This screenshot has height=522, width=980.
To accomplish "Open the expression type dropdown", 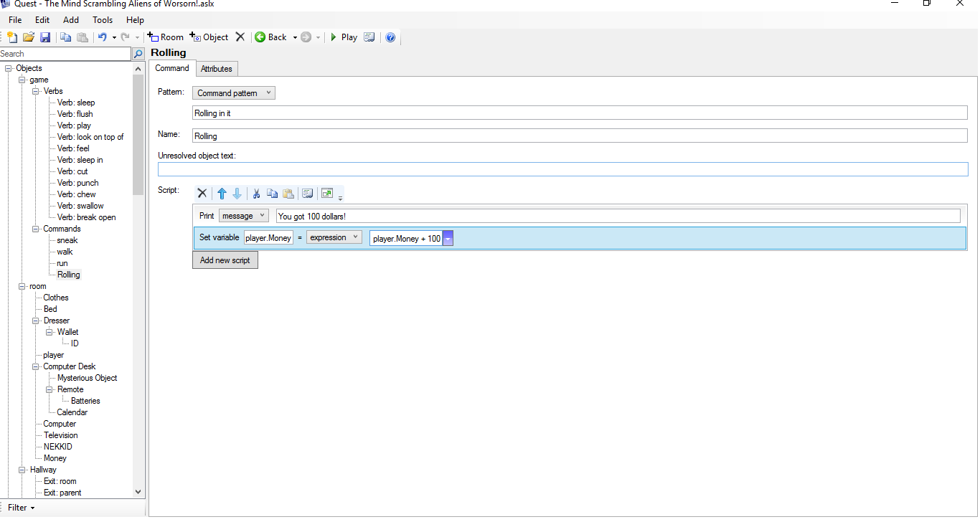I will click(334, 237).
